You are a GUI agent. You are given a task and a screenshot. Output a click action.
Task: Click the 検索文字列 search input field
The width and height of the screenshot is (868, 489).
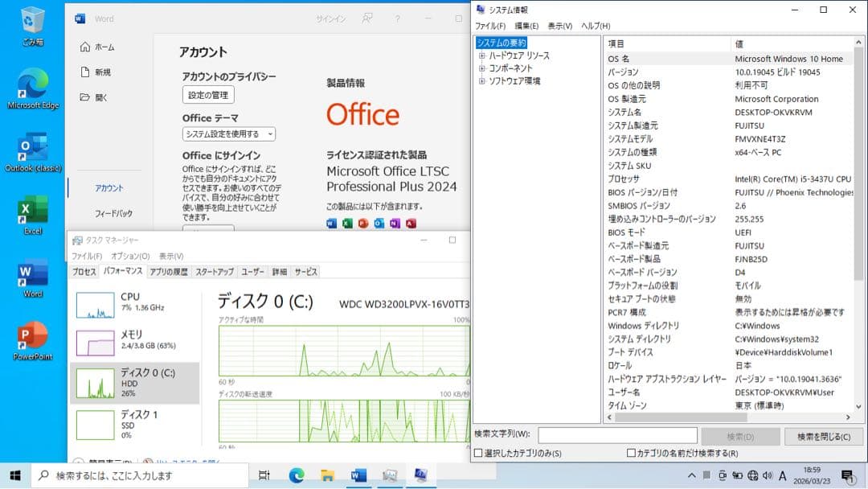pos(617,435)
